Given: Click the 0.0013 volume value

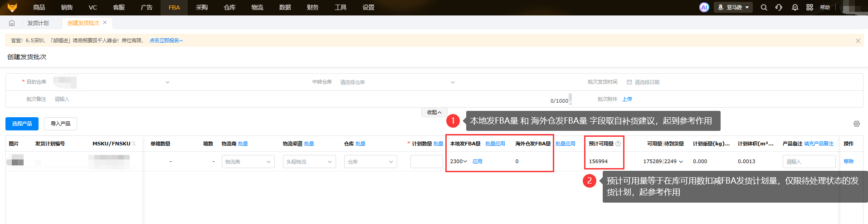Looking at the screenshot, I should coord(746,161).
